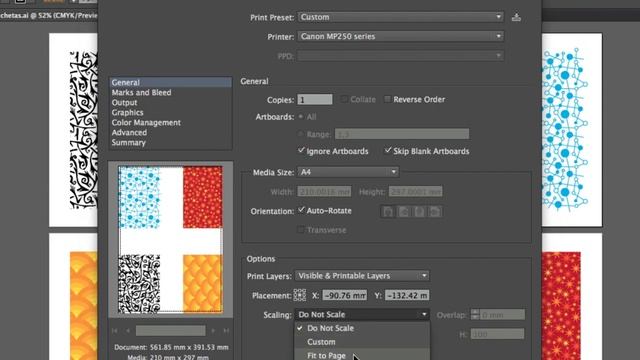Click the placement X value field

click(x=345, y=295)
